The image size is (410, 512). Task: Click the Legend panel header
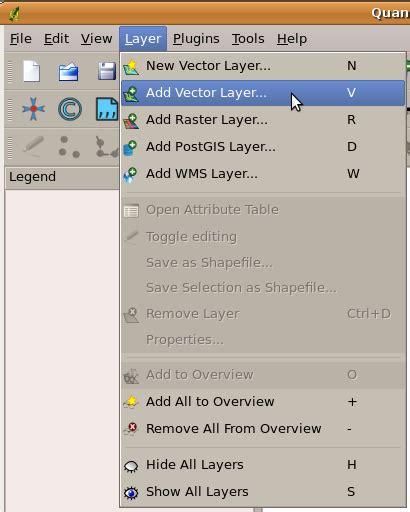(62, 177)
